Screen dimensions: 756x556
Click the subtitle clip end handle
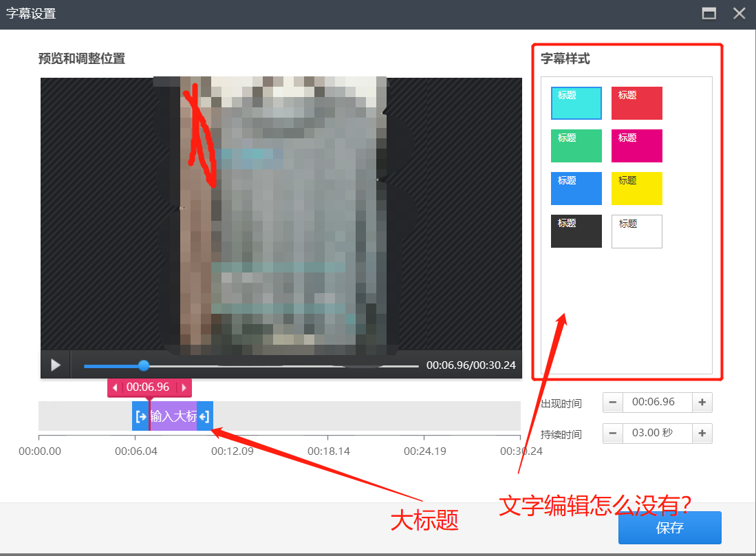click(x=204, y=416)
